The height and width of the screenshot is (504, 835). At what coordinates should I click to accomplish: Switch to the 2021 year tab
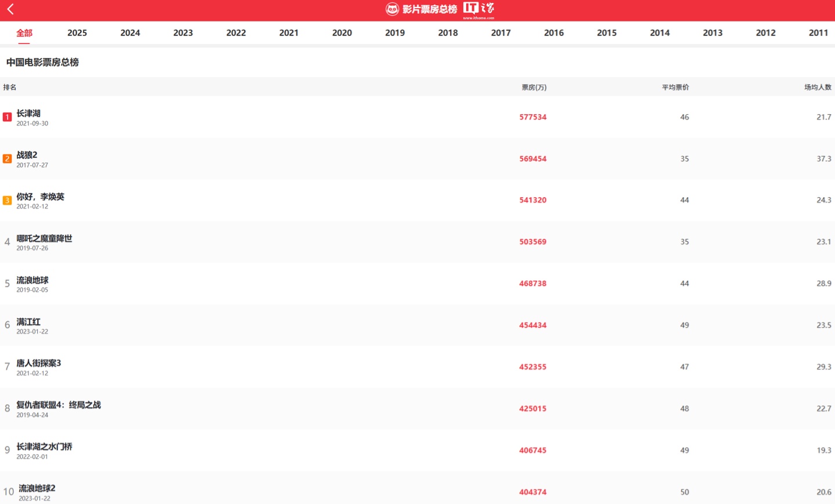click(x=289, y=33)
